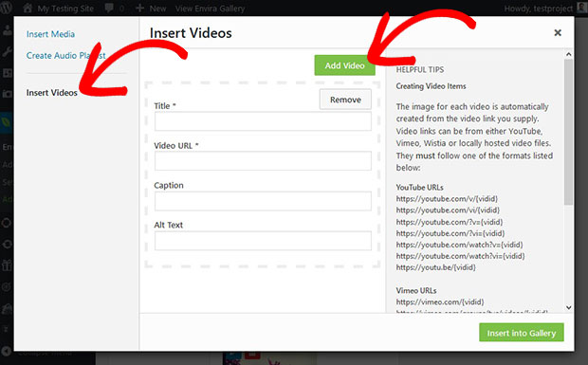Focus the Title input field
Image resolution: width=588 pixels, height=365 pixels.
263,121
